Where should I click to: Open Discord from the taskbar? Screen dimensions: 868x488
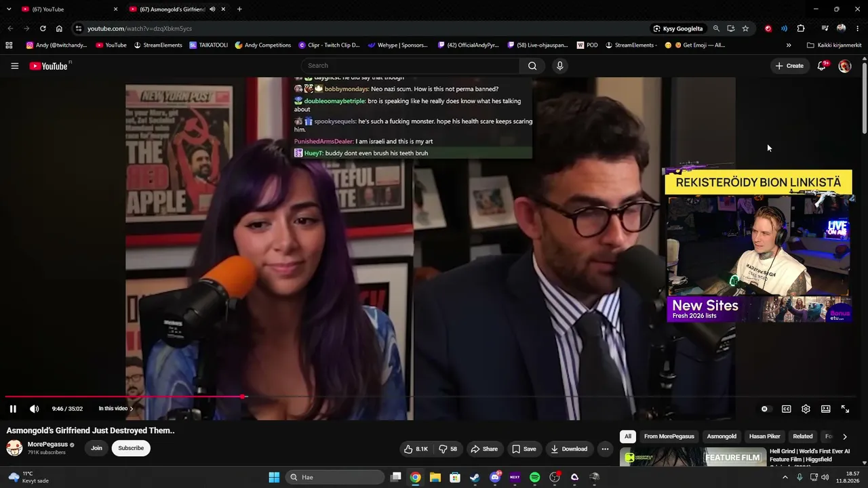pyautogui.click(x=495, y=477)
